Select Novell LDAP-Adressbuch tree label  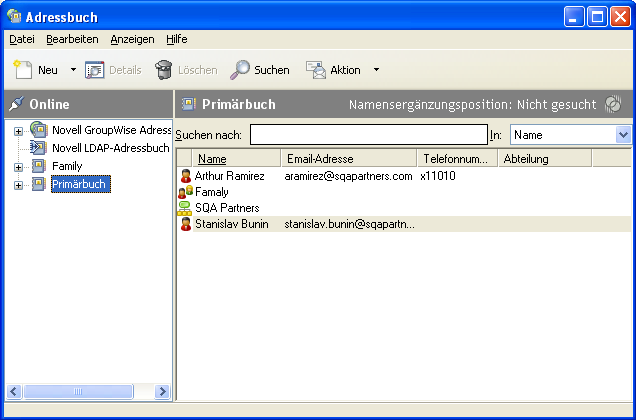[111, 148]
